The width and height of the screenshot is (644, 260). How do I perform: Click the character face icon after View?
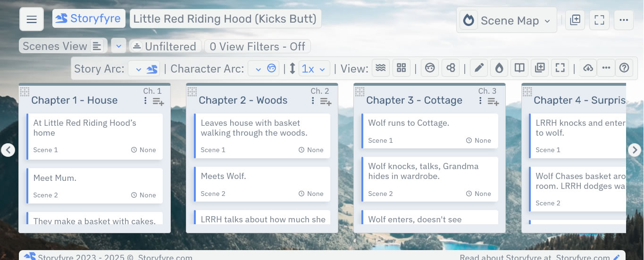click(429, 68)
